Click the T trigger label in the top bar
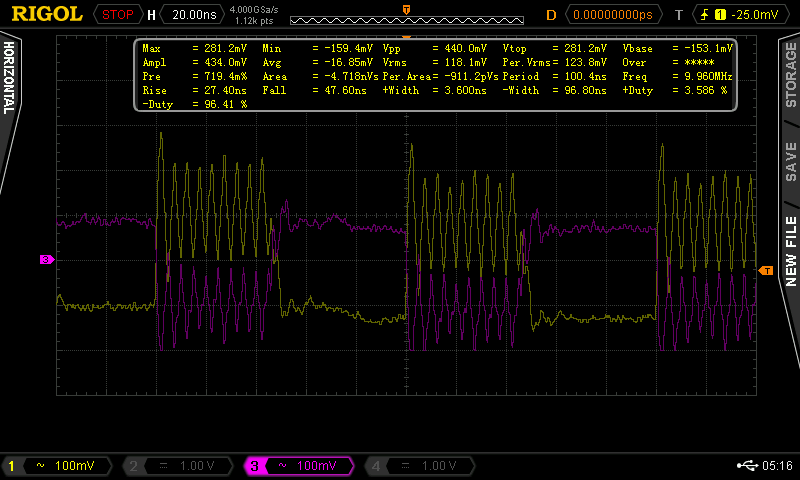Screen dimensions: 800x480 pyautogui.click(x=679, y=15)
